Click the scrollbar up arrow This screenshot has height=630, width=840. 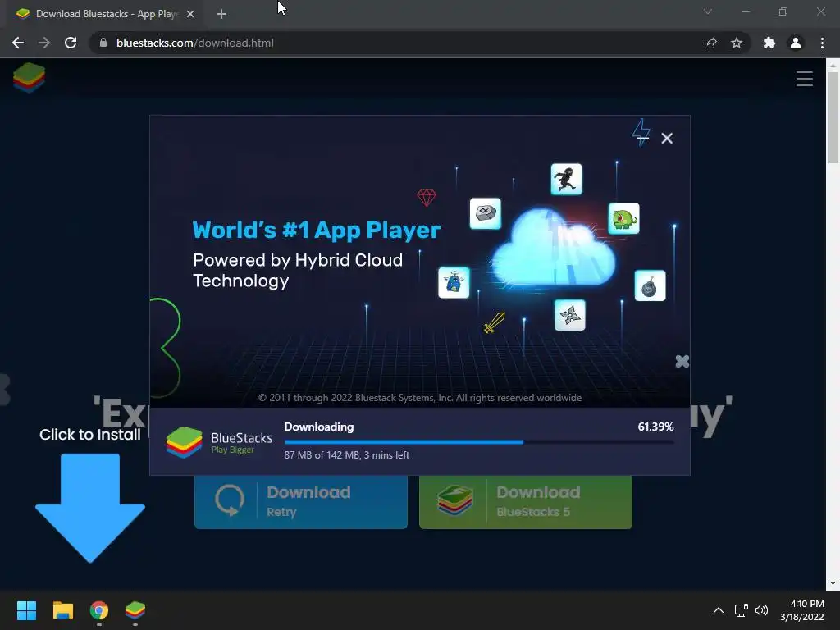(x=833, y=65)
